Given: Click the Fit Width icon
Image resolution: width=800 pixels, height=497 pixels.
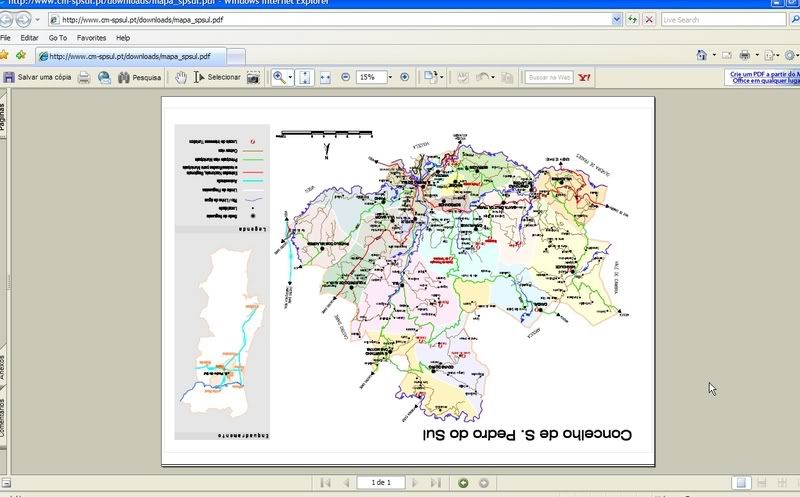Looking at the screenshot, I should [x=325, y=78].
